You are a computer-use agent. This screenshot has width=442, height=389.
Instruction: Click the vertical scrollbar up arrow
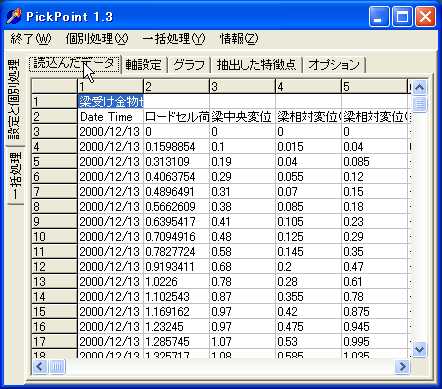coord(419,87)
